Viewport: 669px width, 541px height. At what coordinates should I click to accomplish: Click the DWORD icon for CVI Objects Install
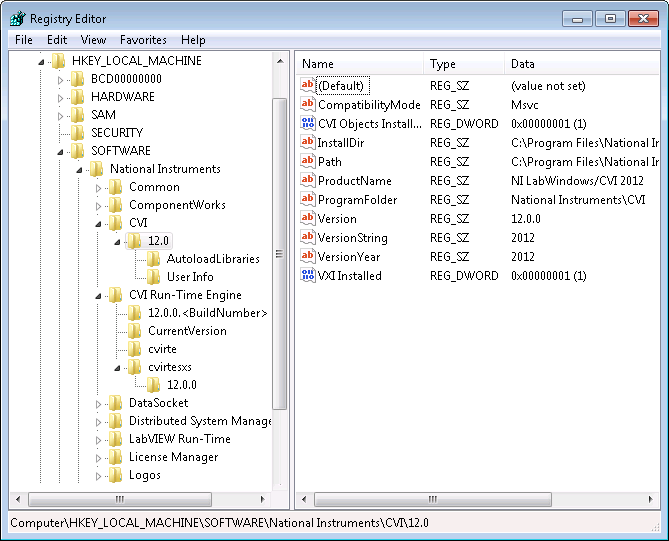coord(308,123)
